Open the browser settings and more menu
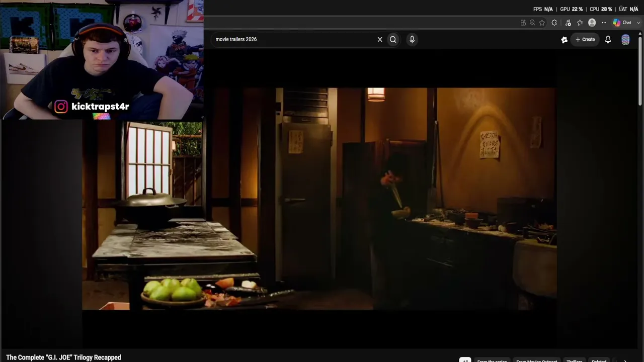 [604, 23]
